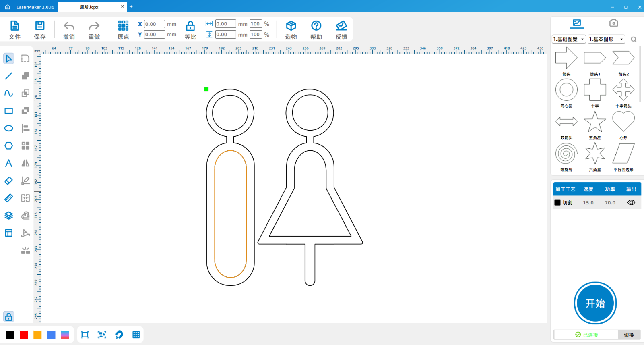Toggle visibility of the 切割 layer
The width and height of the screenshot is (644, 345).
pos(631,203)
